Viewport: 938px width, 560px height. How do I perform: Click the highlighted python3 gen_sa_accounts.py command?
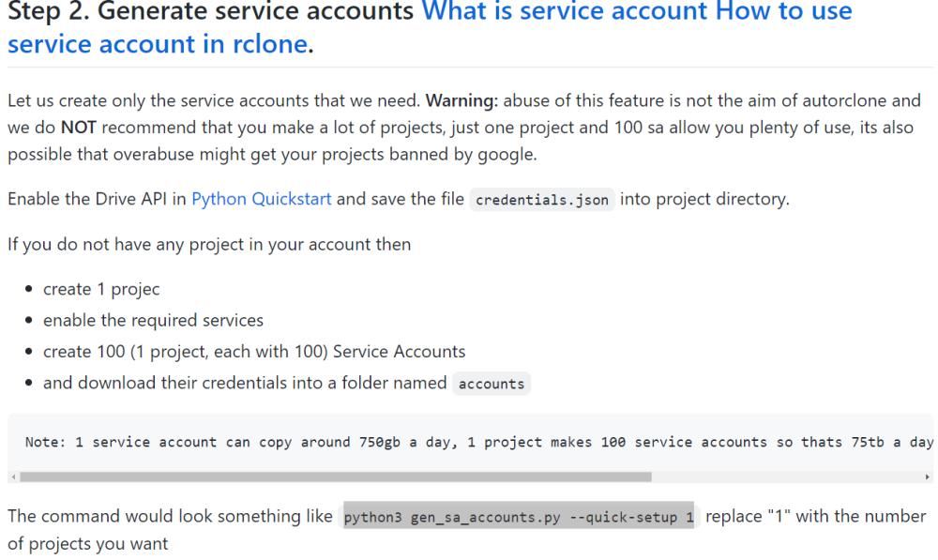(x=519, y=516)
